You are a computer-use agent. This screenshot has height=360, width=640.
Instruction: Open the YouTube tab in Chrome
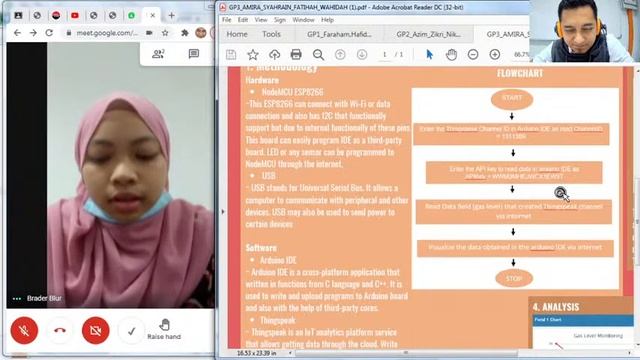(75, 15)
